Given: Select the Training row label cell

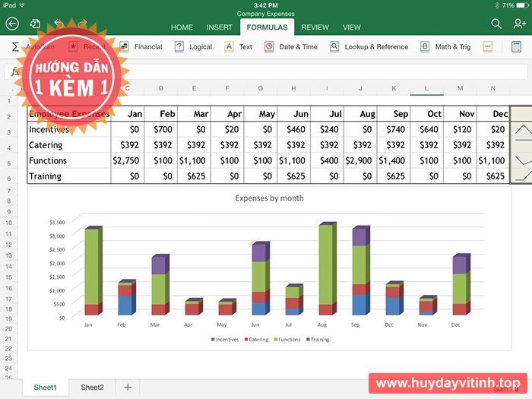Looking at the screenshot, I should pyautogui.click(x=69, y=176).
